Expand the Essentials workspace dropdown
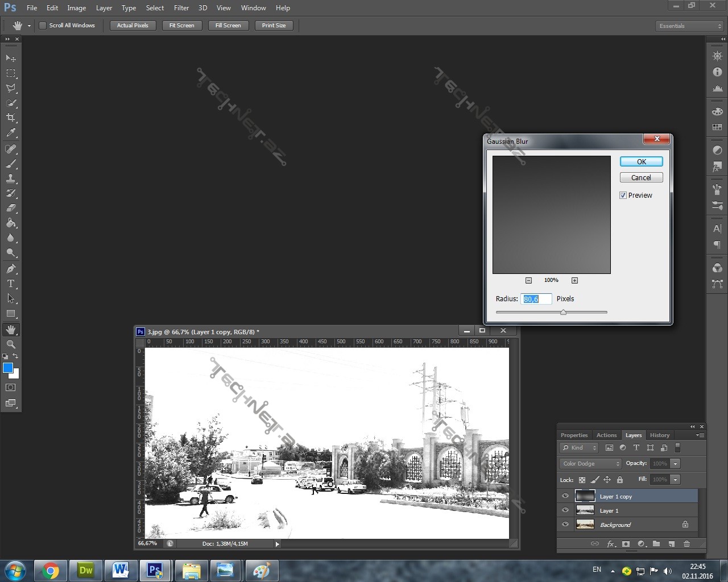728x582 pixels. pos(688,26)
